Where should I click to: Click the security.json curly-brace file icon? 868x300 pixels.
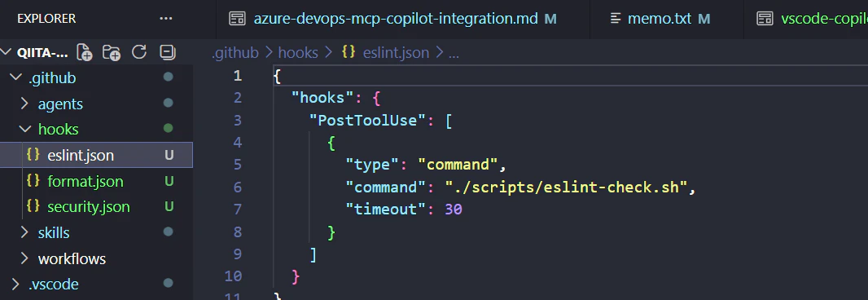tap(33, 206)
